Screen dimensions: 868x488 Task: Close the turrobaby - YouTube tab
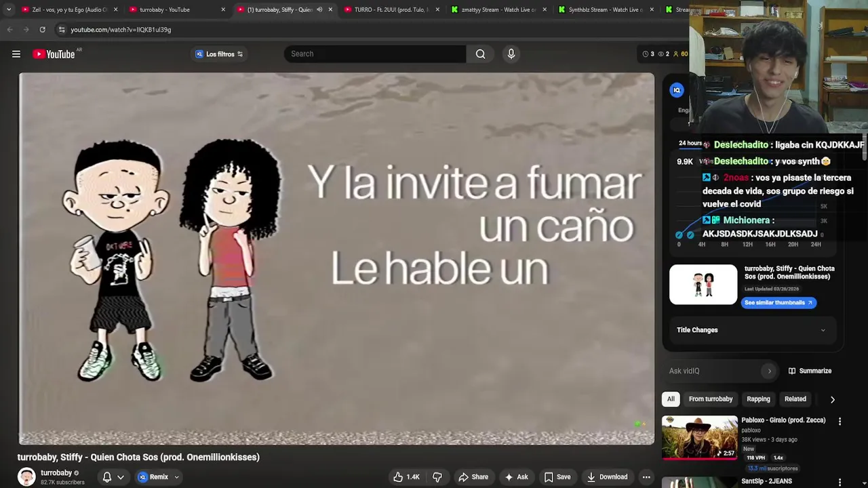point(223,9)
